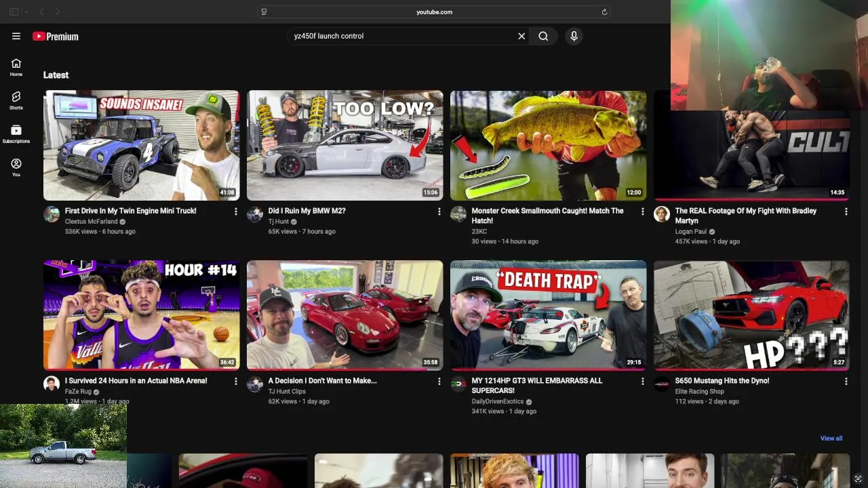
Task: Go forward with Safari forward arrow
Action: point(57,12)
